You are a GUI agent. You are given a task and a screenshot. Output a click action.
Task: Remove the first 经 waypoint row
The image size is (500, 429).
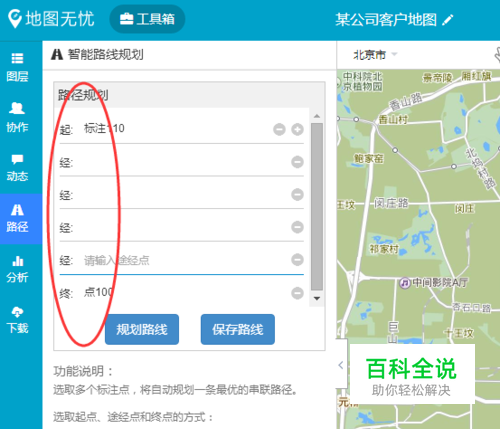pos(297,162)
